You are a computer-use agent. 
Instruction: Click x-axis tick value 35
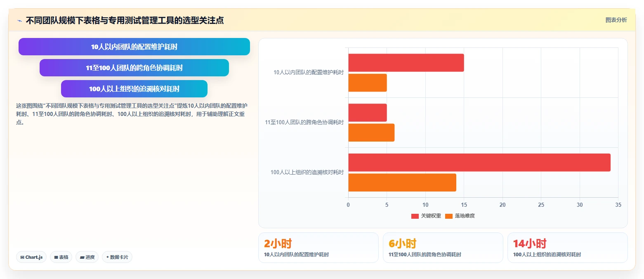(x=618, y=205)
